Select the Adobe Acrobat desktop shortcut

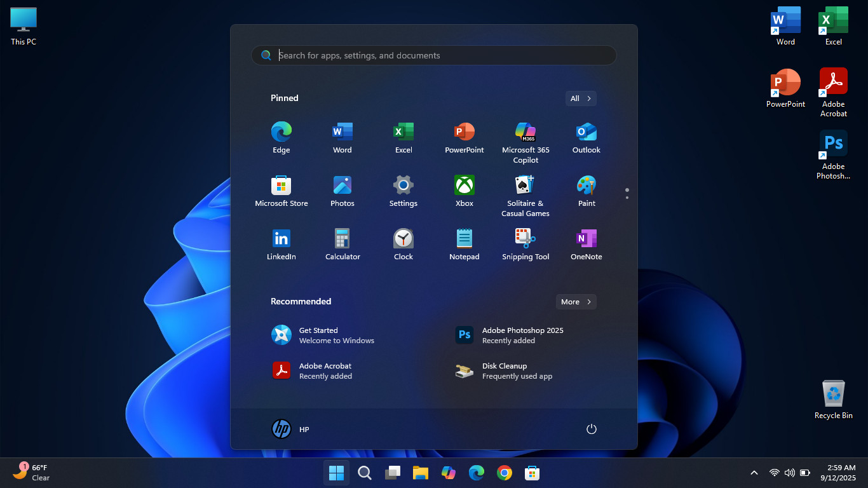pyautogui.click(x=834, y=93)
